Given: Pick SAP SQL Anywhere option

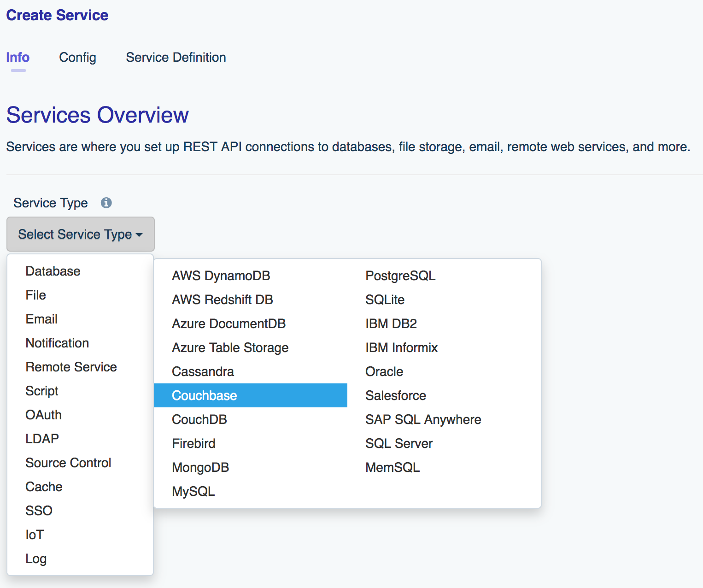Looking at the screenshot, I should (444, 419).
